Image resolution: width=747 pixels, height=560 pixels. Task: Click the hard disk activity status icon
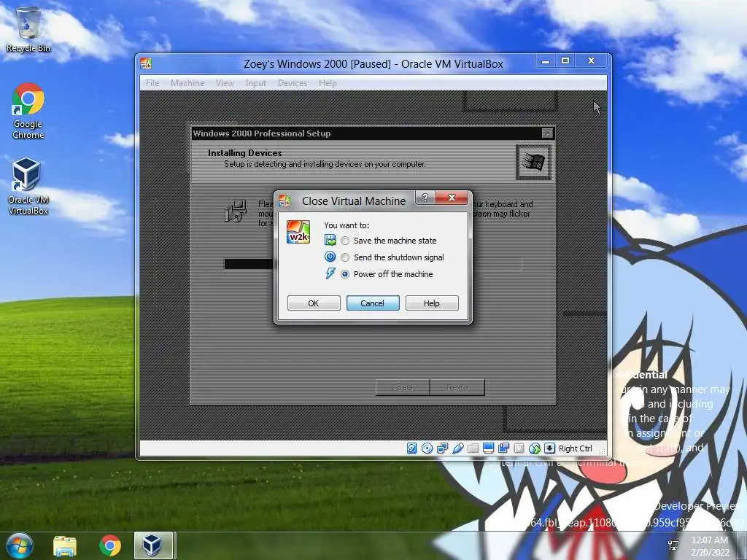[x=412, y=448]
